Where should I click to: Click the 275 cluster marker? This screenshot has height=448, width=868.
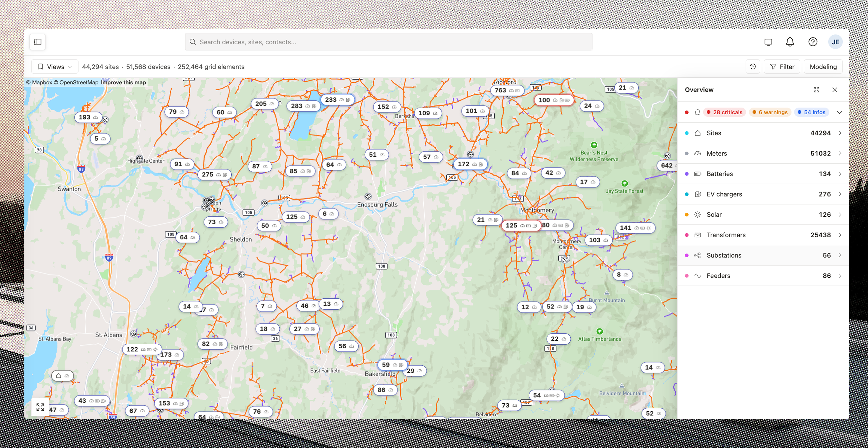(x=214, y=175)
